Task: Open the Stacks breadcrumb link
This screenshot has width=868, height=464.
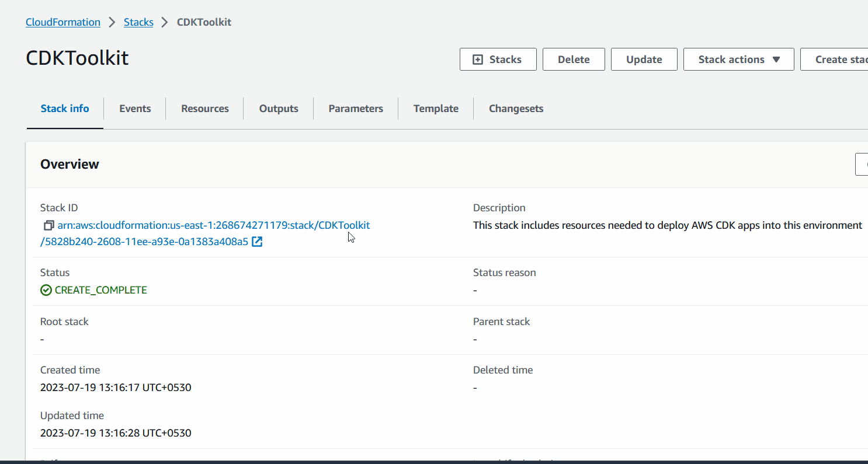Action: [x=138, y=22]
